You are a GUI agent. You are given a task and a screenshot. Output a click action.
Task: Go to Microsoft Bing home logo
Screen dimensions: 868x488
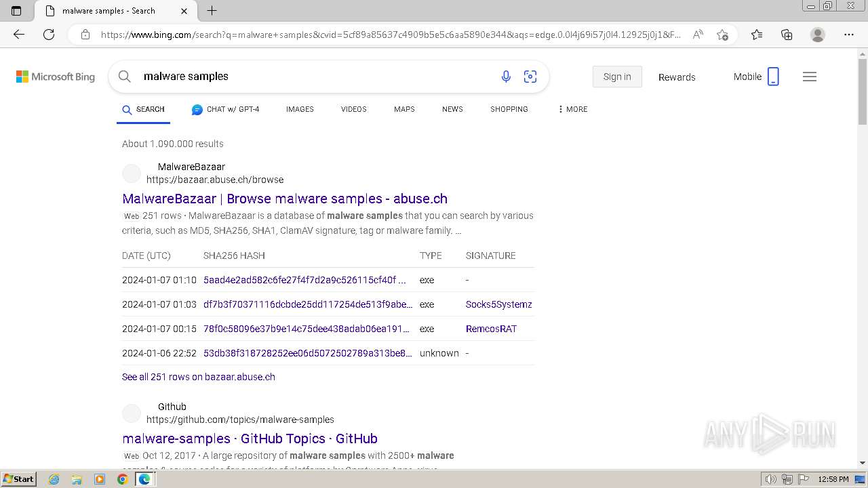click(x=56, y=77)
